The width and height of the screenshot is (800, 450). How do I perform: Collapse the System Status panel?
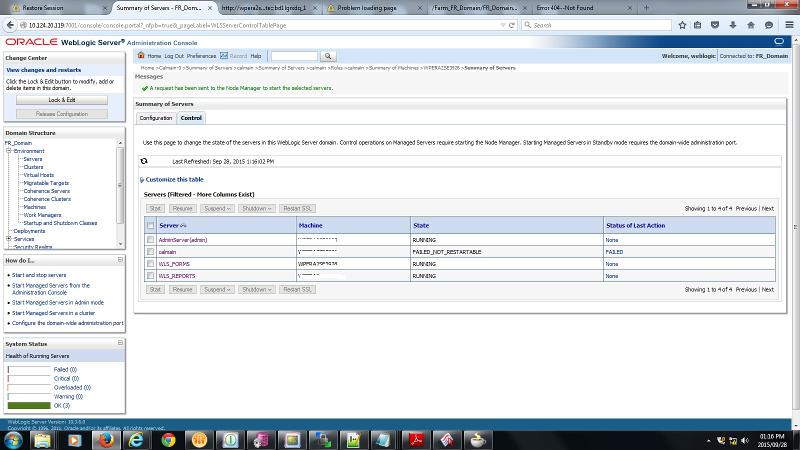tap(120, 343)
